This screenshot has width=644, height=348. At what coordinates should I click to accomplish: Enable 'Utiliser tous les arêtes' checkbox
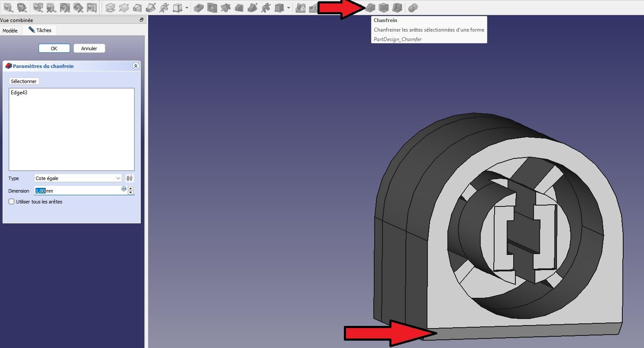pos(12,202)
